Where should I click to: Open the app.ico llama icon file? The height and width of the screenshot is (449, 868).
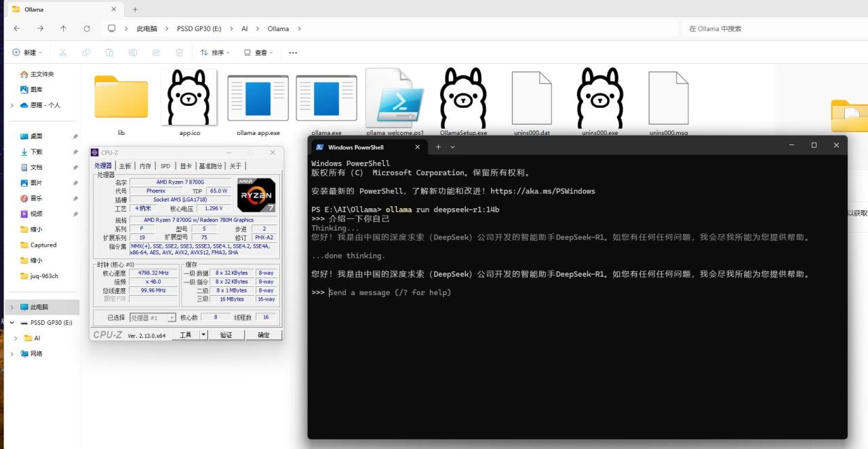[x=189, y=97]
